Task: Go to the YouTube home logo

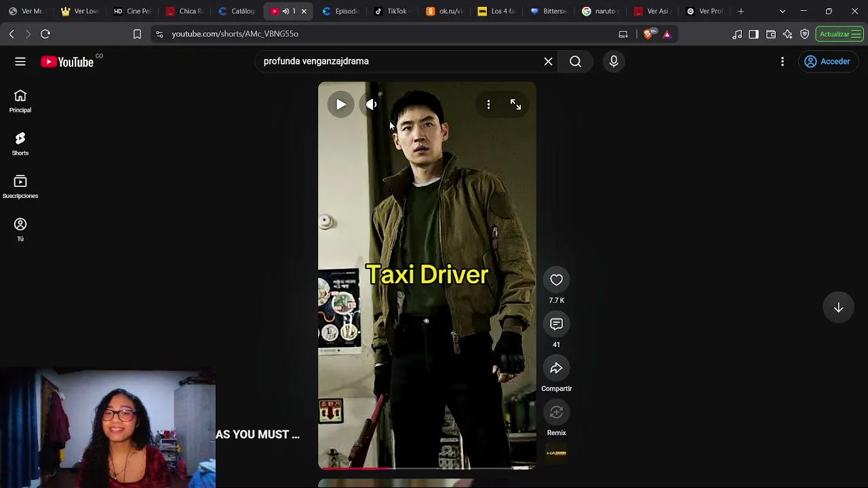Action: pyautogui.click(x=67, y=62)
